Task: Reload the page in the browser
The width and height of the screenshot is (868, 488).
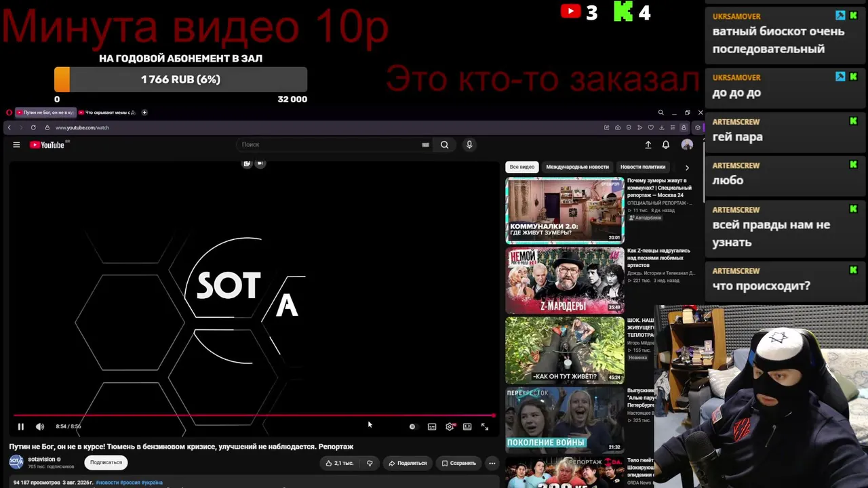Action: 33,127
